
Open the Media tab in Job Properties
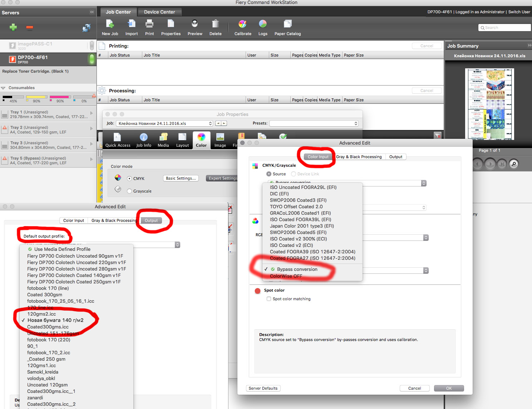coord(163,140)
